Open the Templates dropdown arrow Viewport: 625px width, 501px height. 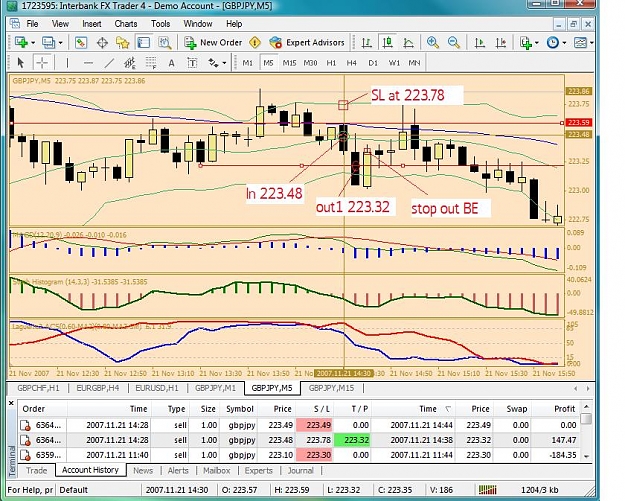click(x=592, y=43)
